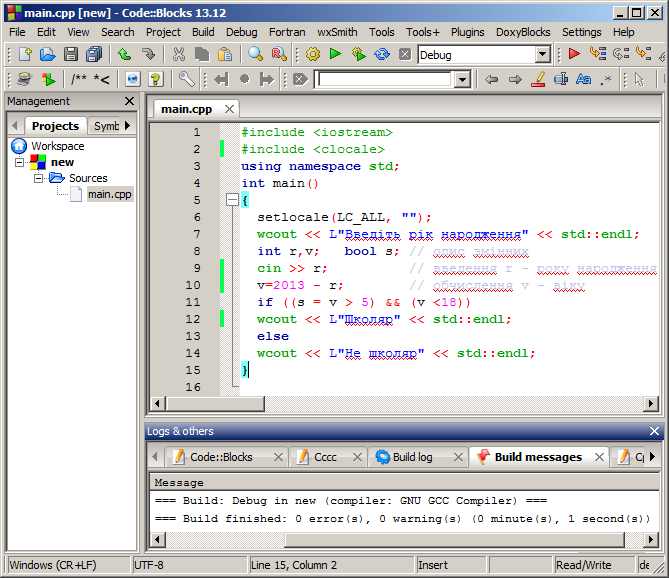Viewport: 669px width, 578px height.
Task: Select main.cpp in the project tree
Action: point(108,194)
